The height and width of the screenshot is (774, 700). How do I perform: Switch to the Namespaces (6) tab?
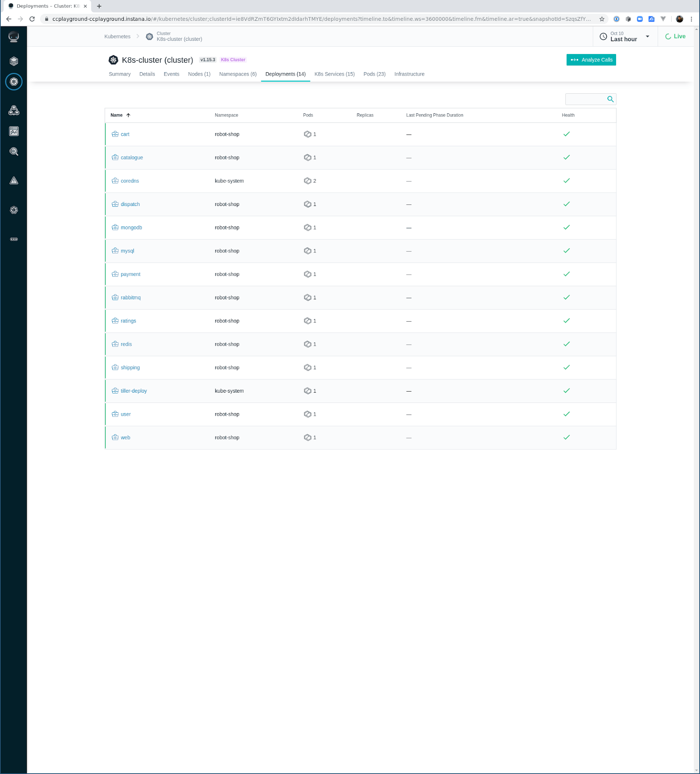(238, 74)
